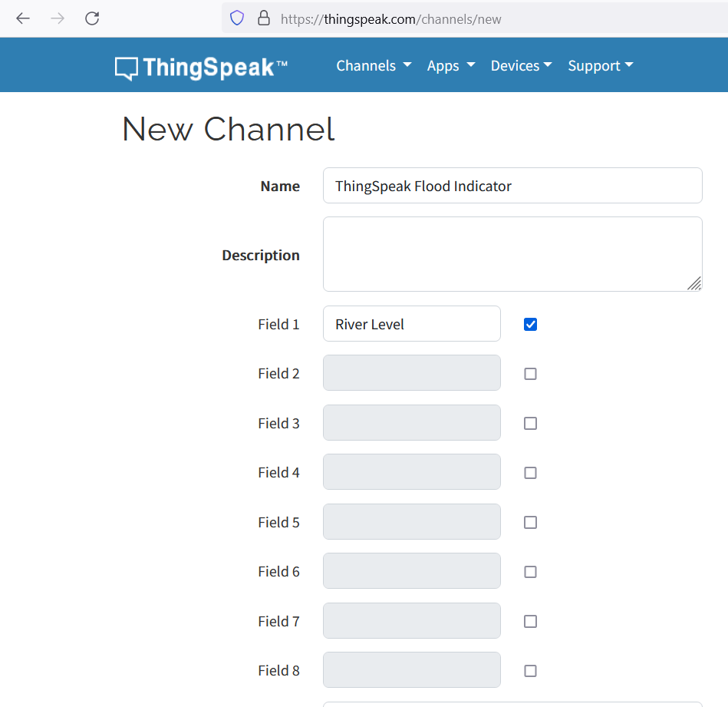Open the Channels dropdown menu
The height and width of the screenshot is (707, 728).
[374, 66]
